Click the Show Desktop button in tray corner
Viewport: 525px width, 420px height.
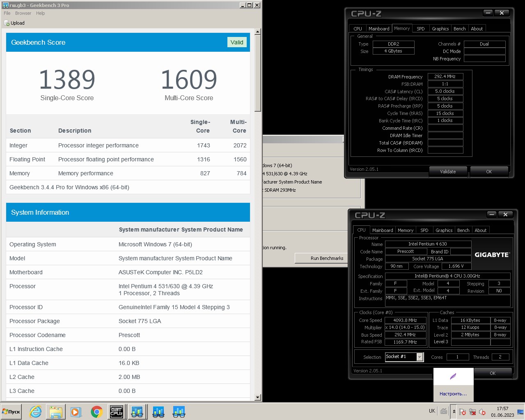click(x=520, y=411)
